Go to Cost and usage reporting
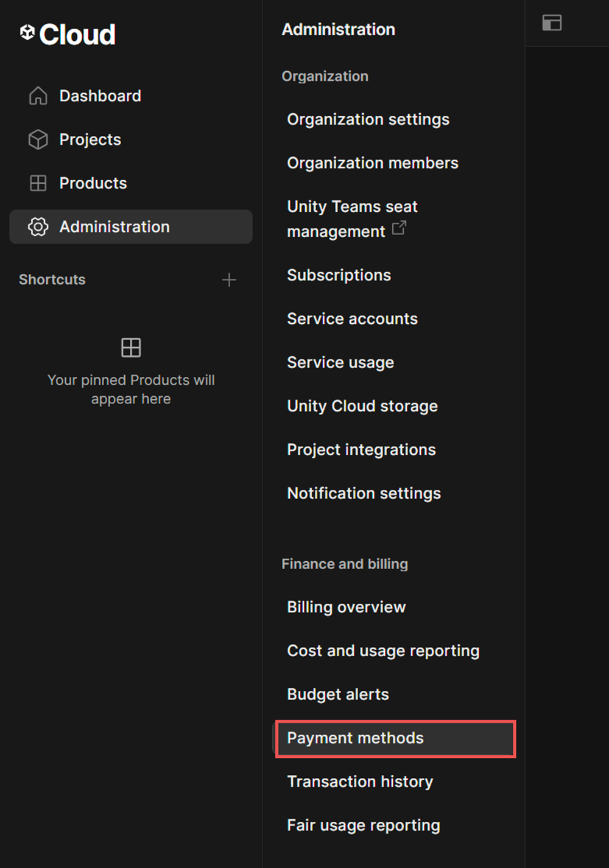Screen dimensions: 609x868 [x=382, y=651]
